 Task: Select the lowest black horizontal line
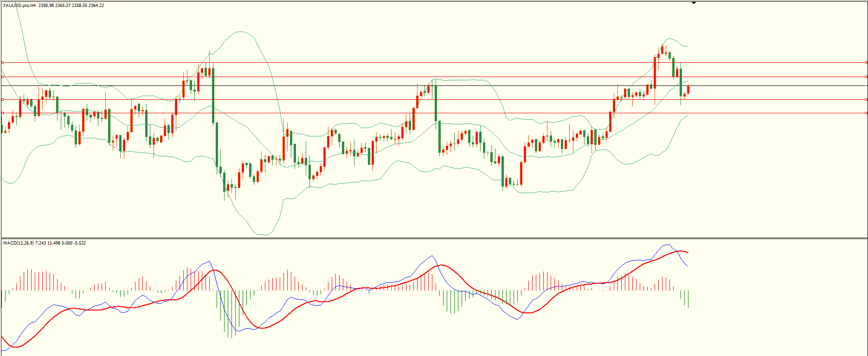(x=434, y=113)
